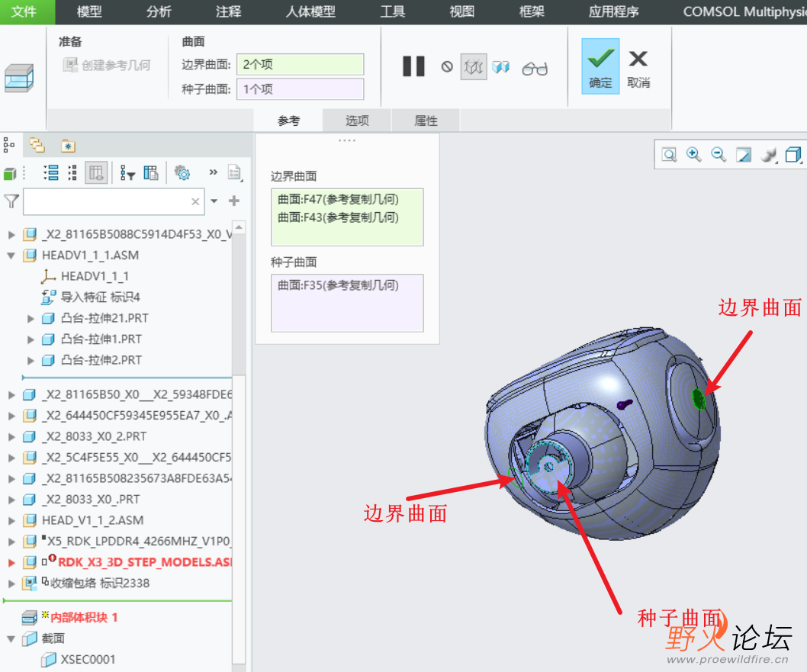The image size is (807, 672).
Task: Select 曲面:F43 in boundary surface list
Action: [338, 217]
